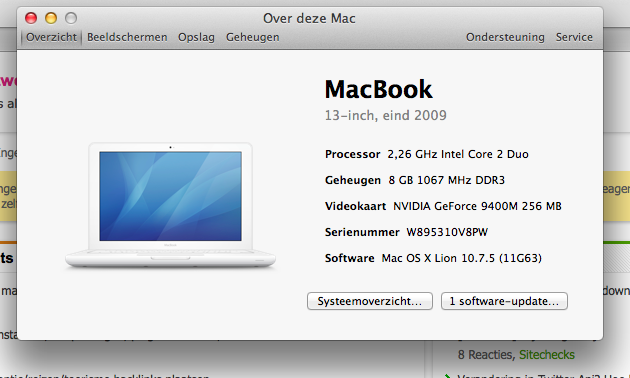The width and height of the screenshot is (630, 378).
Task: Open the Geheugen tab
Action: tap(252, 37)
